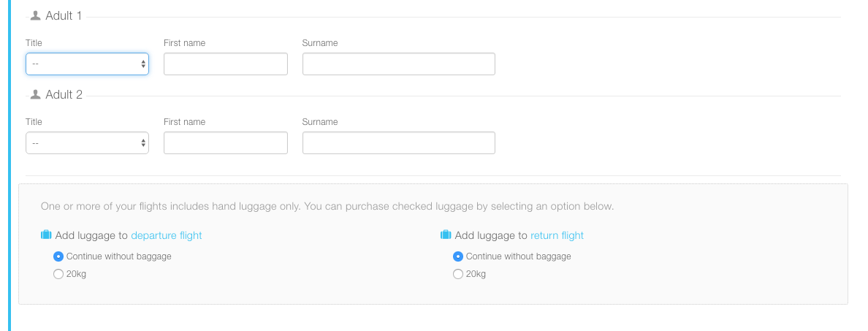Select Continue without baggage for return flight

click(x=458, y=256)
